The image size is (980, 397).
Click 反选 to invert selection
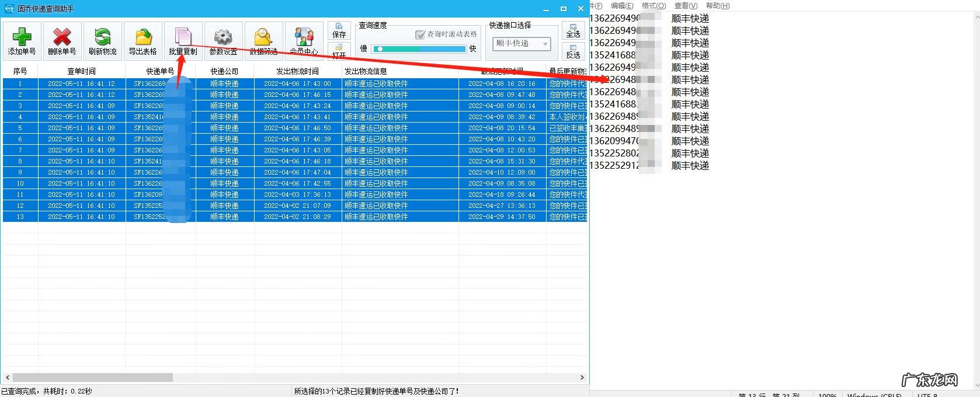(x=573, y=51)
